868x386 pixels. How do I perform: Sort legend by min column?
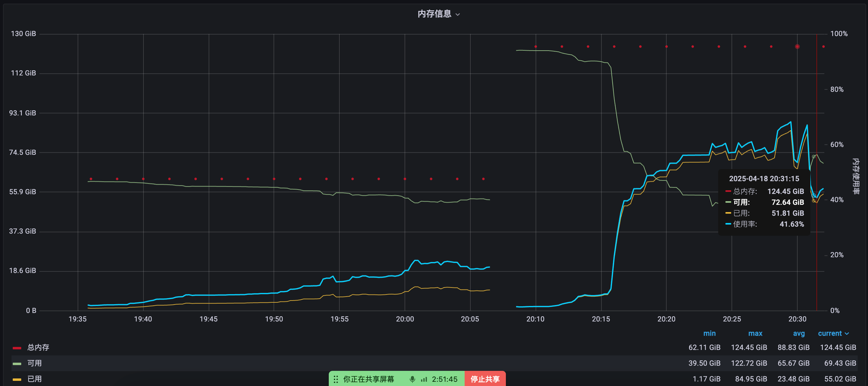[x=709, y=333]
